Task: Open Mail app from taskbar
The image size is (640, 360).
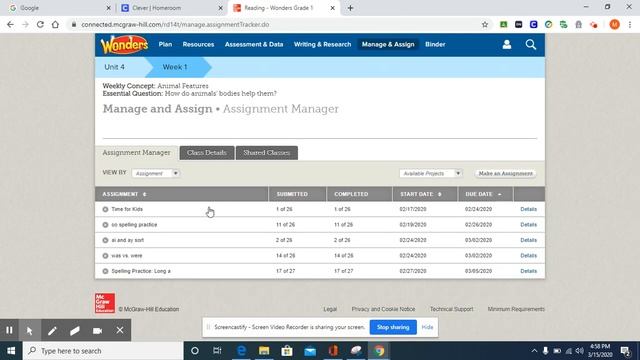Action: click(x=310, y=351)
